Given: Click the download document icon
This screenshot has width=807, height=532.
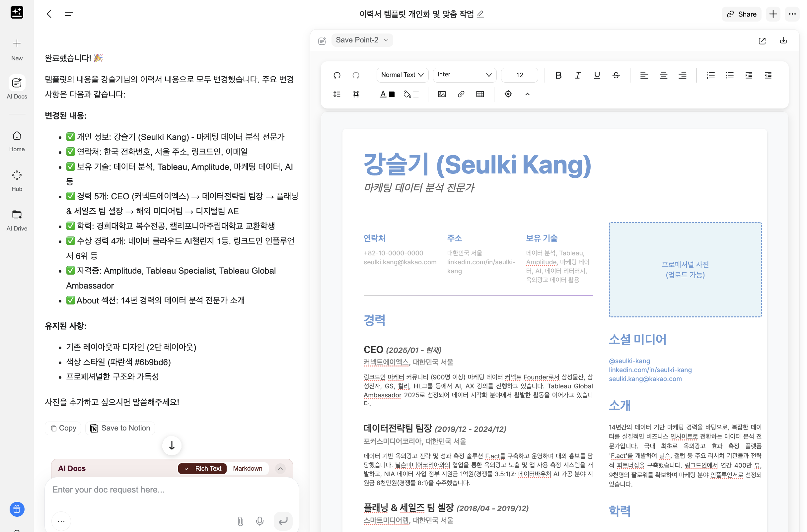Looking at the screenshot, I should coord(783,40).
